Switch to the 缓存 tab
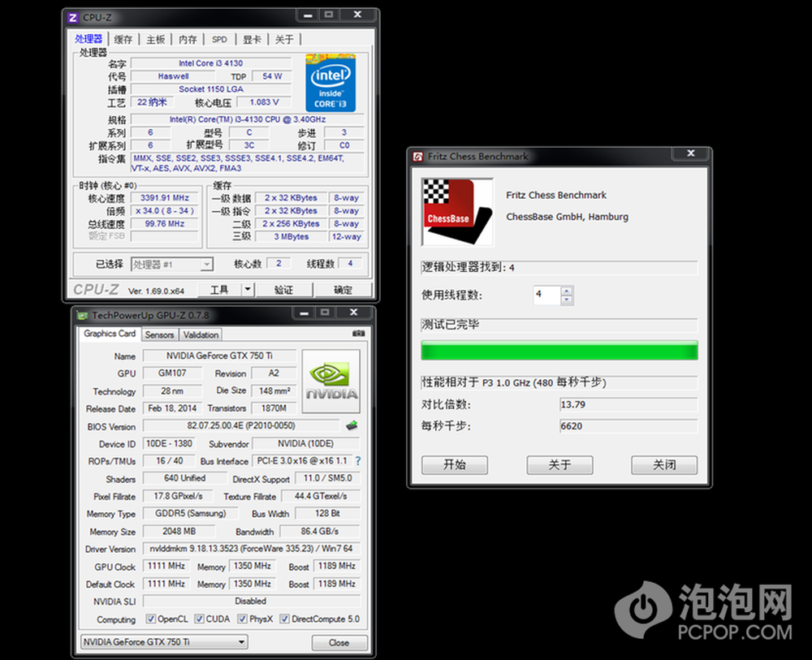Viewport: 812px width, 660px height. click(x=123, y=39)
